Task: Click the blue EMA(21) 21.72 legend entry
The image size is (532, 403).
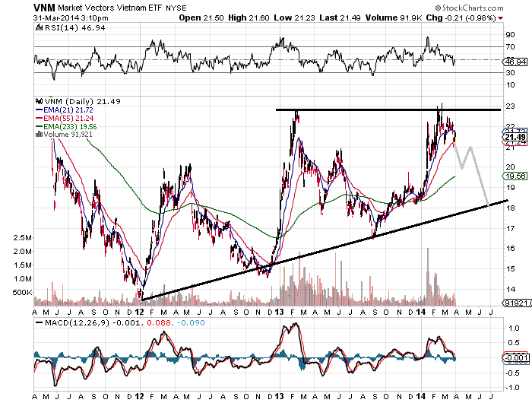Action: [64, 110]
